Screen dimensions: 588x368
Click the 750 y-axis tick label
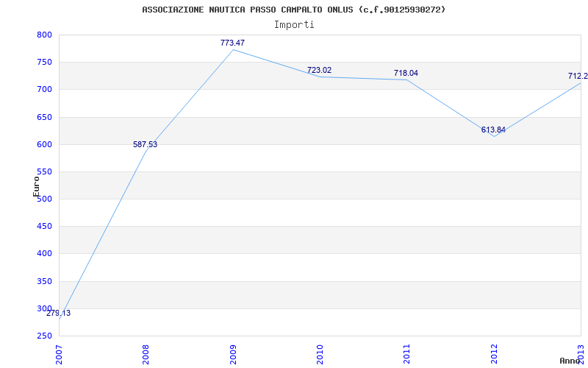(x=44, y=63)
